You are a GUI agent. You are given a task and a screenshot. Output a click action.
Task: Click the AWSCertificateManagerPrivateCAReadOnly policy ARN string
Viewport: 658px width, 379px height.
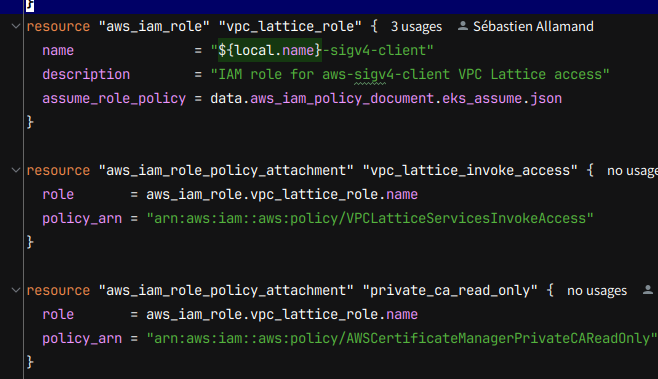pos(402,339)
